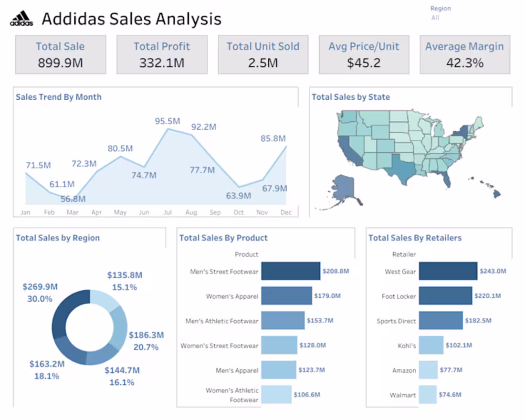Screen dimensions: 525x420
Task: Select the Average Margin 42.3% card
Action: [465, 54]
